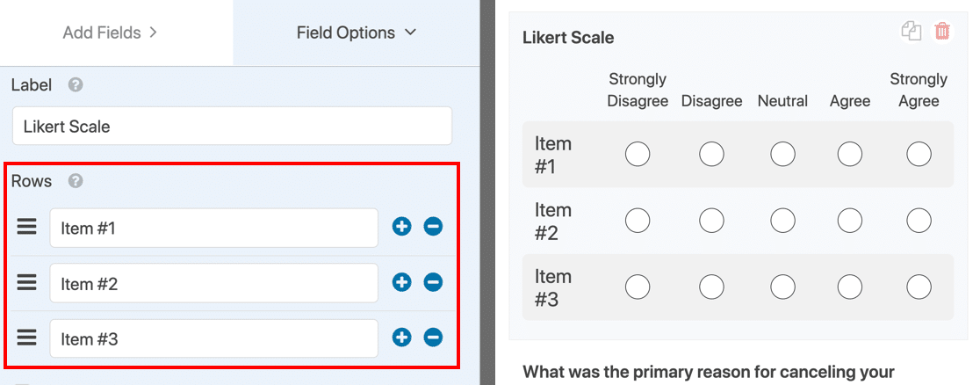The width and height of the screenshot is (980, 385).
Task: Select Neutral radio for Item #2
Action: (x=782, y=221)
